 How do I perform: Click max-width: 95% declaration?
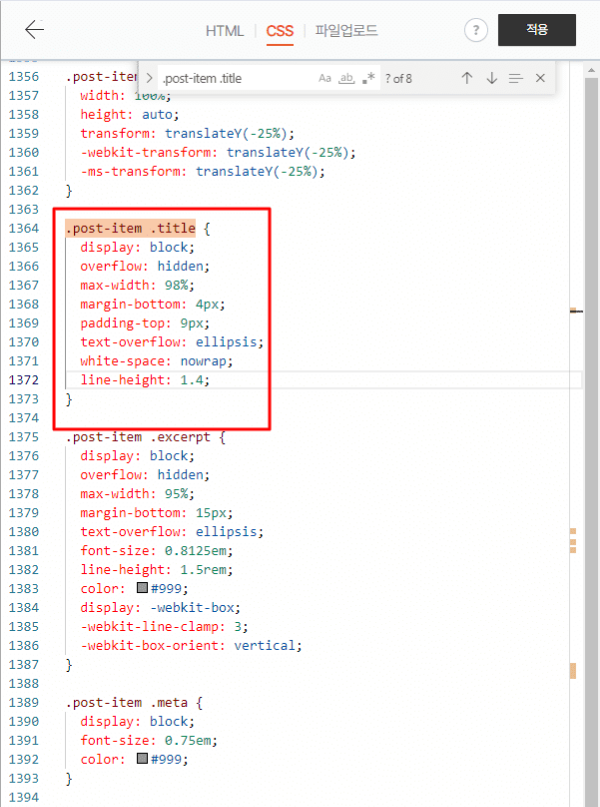[137, 494]
